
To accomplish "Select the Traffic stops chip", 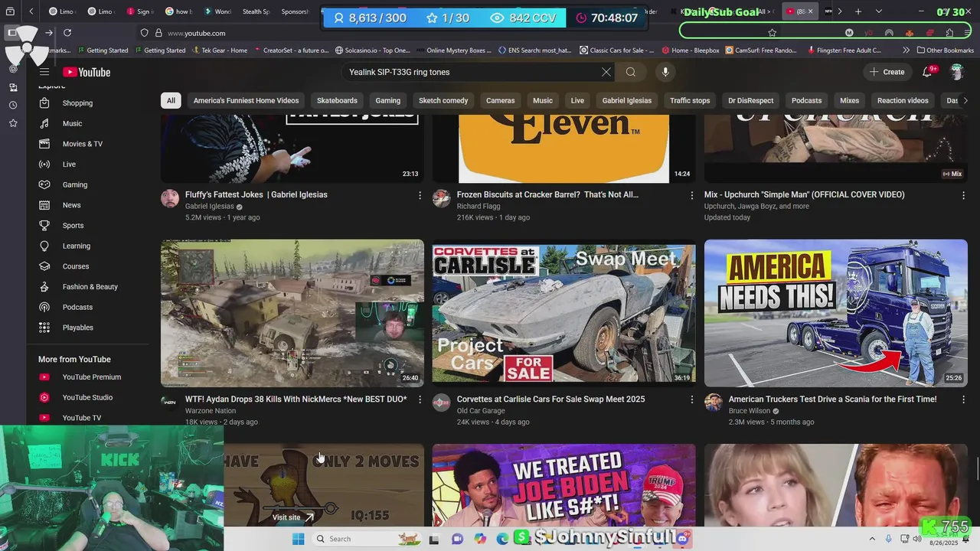I will click(x=690, y=100).
